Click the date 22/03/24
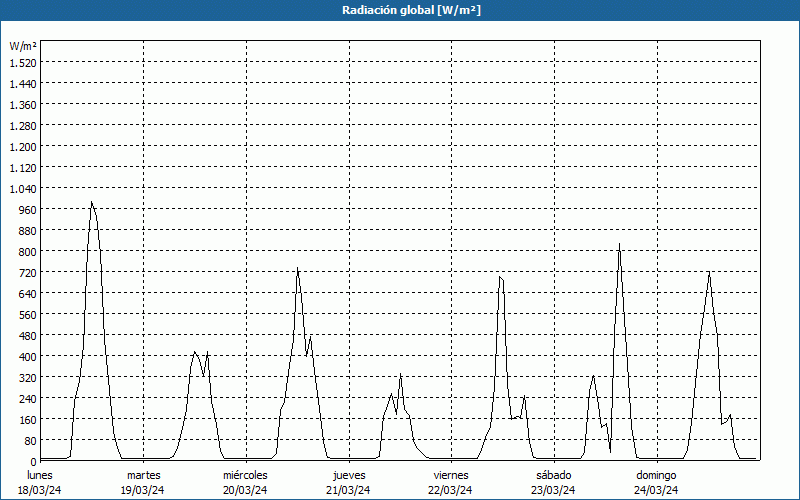Viewport: 800px width, 500px height. click(450, 490)
